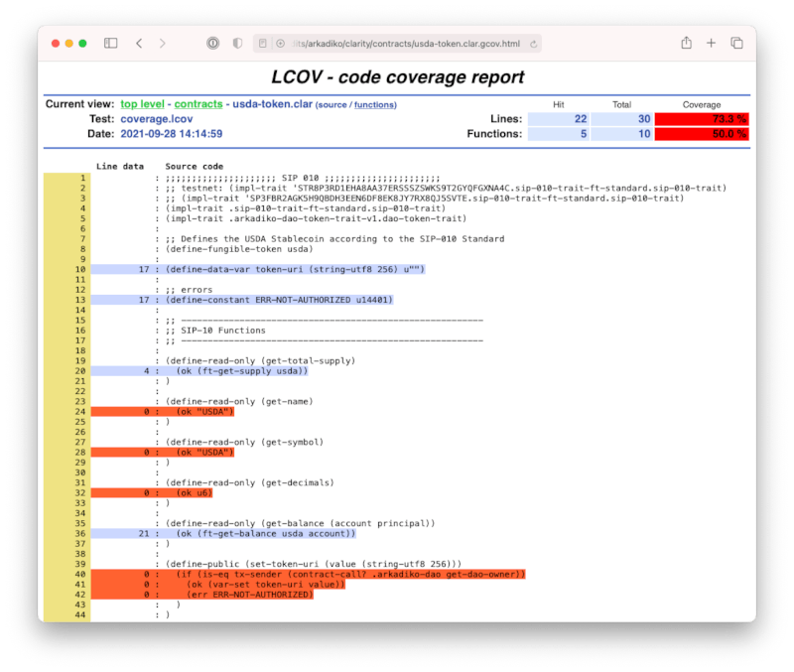
Task: Click line 20 ft-get-supply usda code
Action: [x=242, y=371]
